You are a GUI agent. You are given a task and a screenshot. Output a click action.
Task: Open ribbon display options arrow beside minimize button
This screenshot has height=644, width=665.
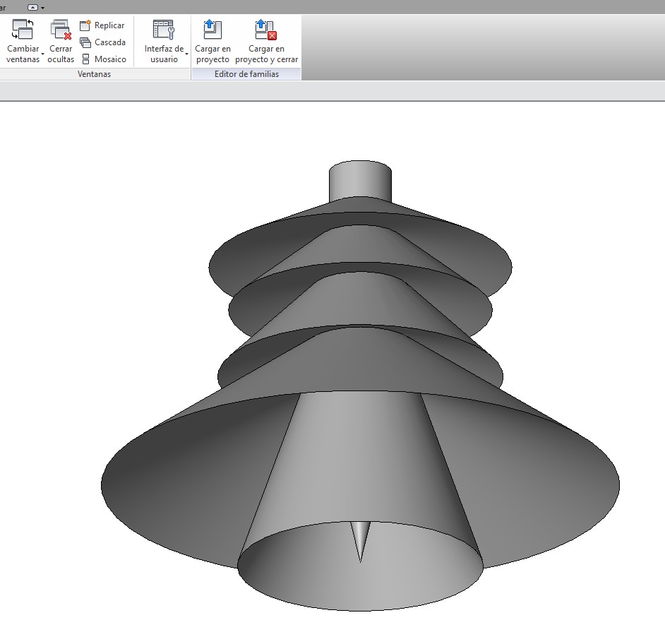43,7
